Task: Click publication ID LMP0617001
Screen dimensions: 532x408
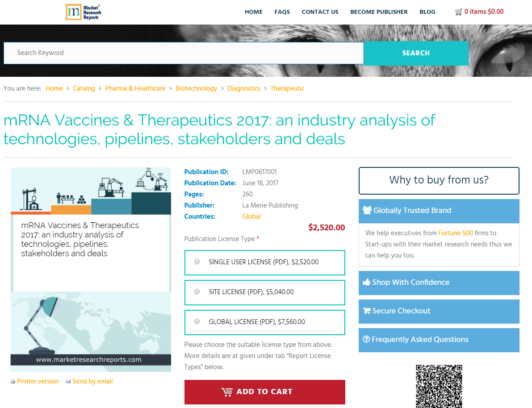Action: point(260,172)
